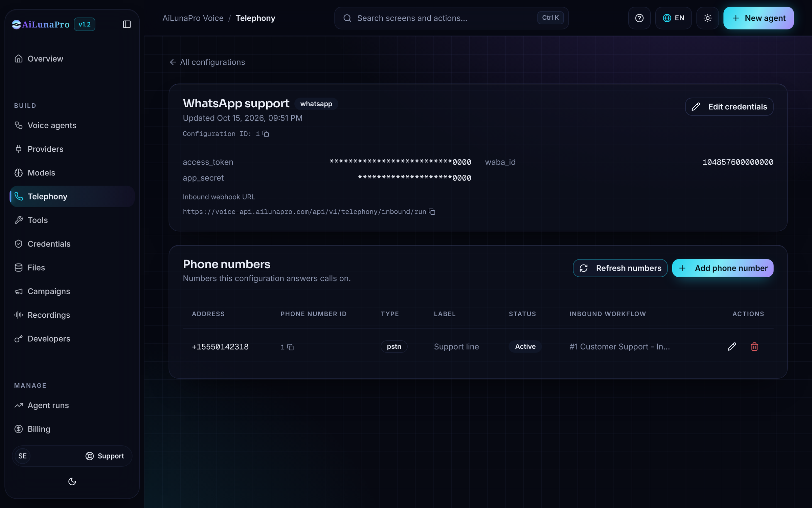Select Telephony in the sidebar
Screen dimensions: 812x508
pos(72,196)
